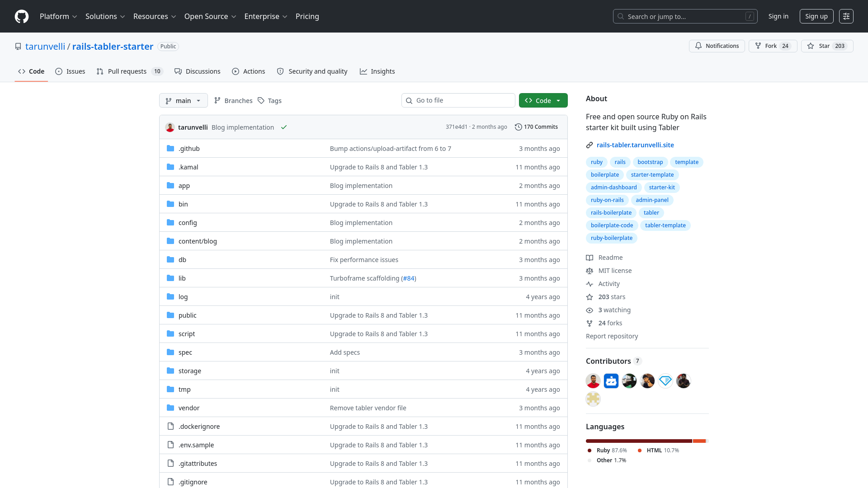Open the 371e4d1 commit hash
868x488 pixels.
pyautogui.click(x=456, y=127)
